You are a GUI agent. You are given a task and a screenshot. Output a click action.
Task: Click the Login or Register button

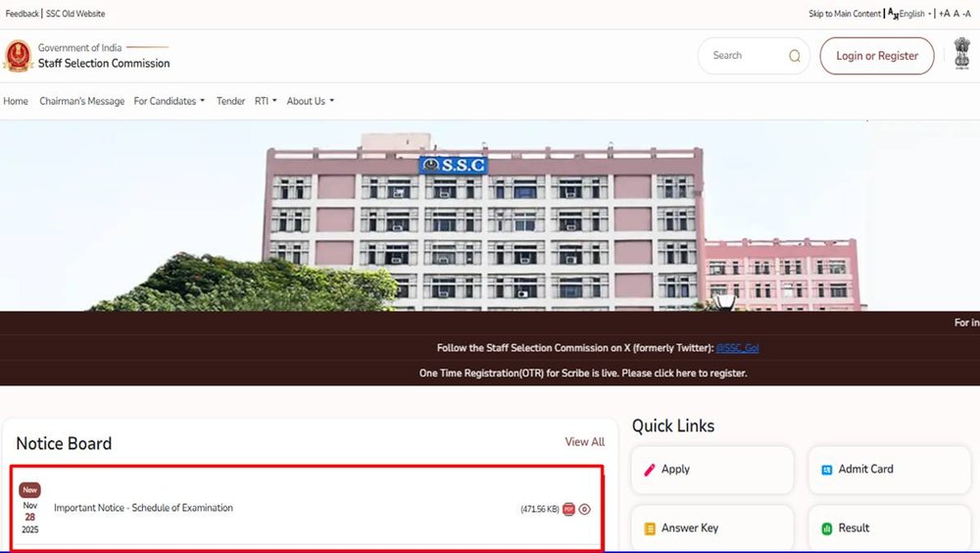pyautogui.click(x=876, y=56)
